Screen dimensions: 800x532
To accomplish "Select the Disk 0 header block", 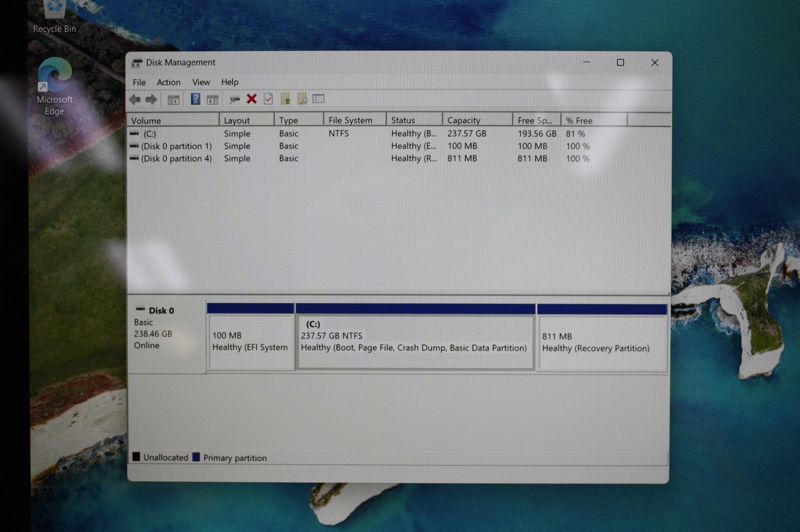I will (x=167, y=336).
